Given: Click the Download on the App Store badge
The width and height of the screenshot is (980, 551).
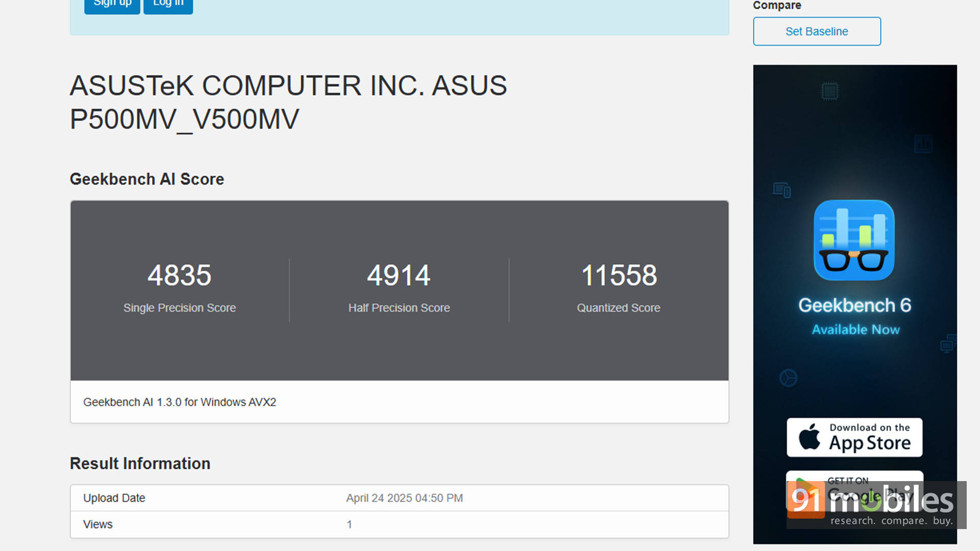Looking at the screenshot, I should pos(854,437).
